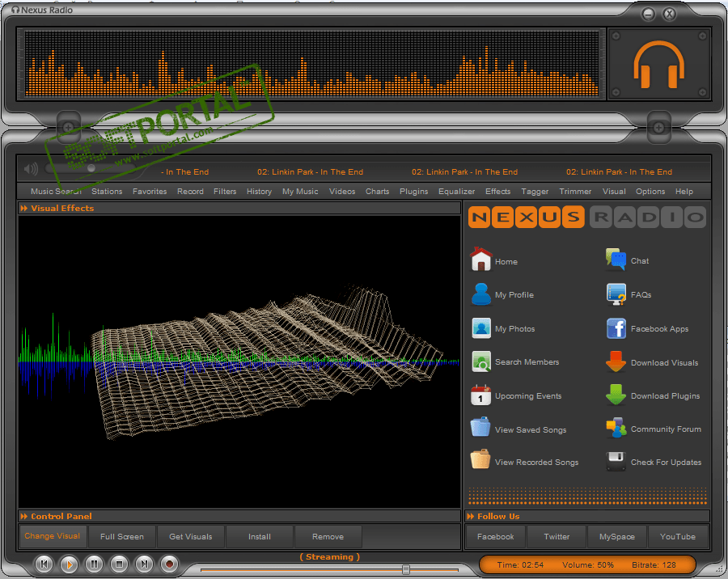The height and width of the screenshot is (579, 728).
Task: Open the My Profile user icon
Action: (481, 294)
